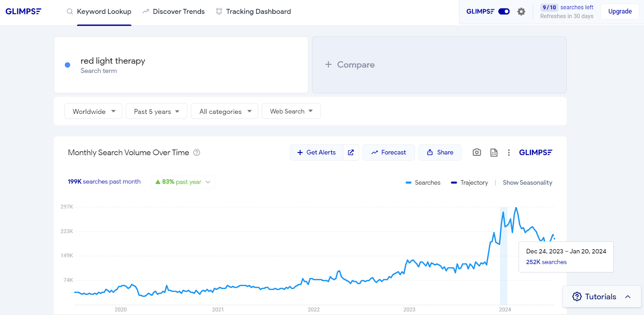This screenshot has height=315, width=644.
Task: Toggle the GLIMPSE switch off
Action: point(504,12)
